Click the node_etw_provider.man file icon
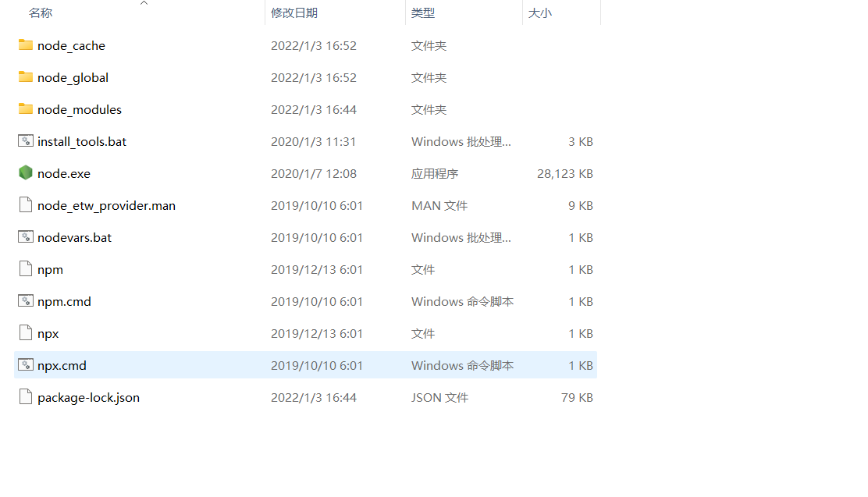The image size is (868, 497). (26, 204)
